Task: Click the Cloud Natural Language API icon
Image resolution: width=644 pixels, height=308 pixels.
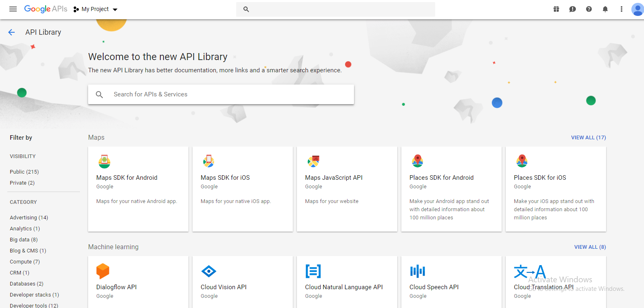Action: click(313, 271)
